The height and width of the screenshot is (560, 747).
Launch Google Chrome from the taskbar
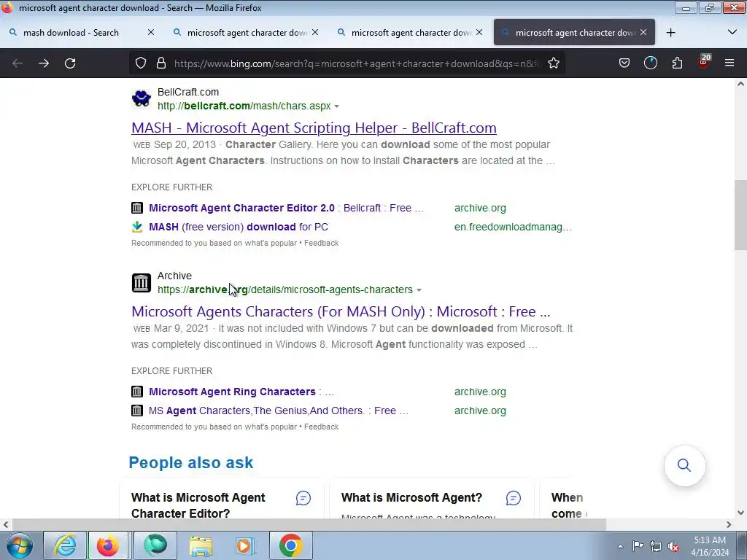pos(291,545)
